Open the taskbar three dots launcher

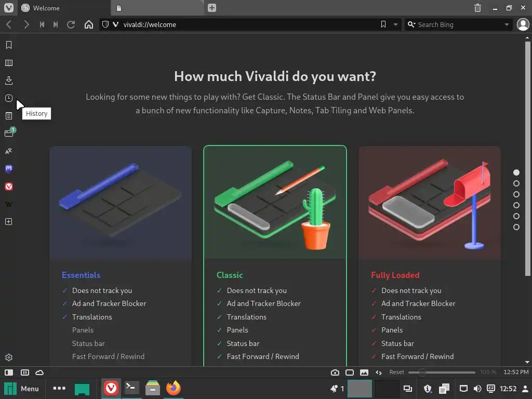click(x=59, y=389)
